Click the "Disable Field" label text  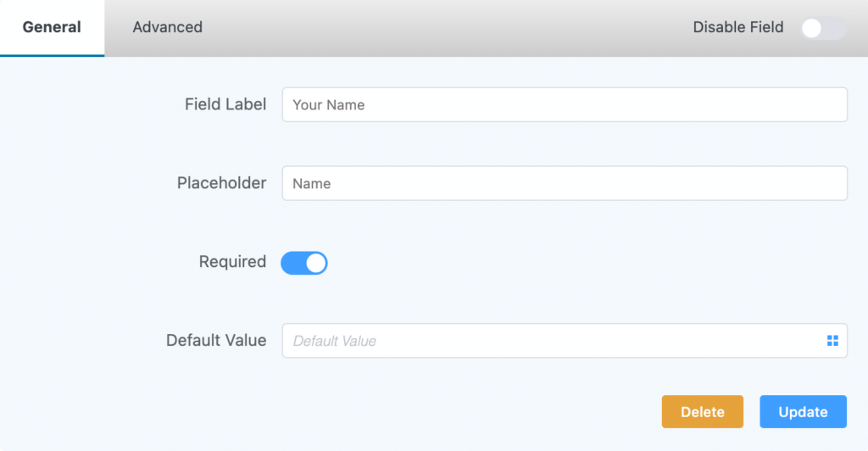738,27
